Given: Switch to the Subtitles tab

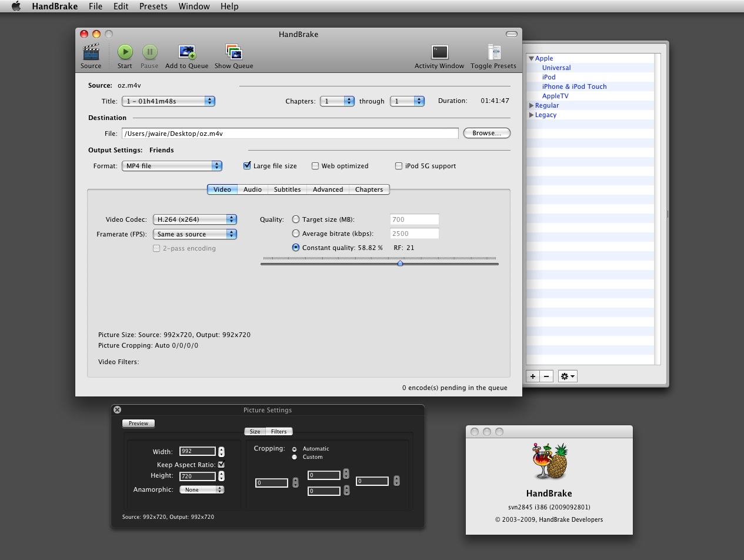Looking at the screenshot, I should coord(287,189).
